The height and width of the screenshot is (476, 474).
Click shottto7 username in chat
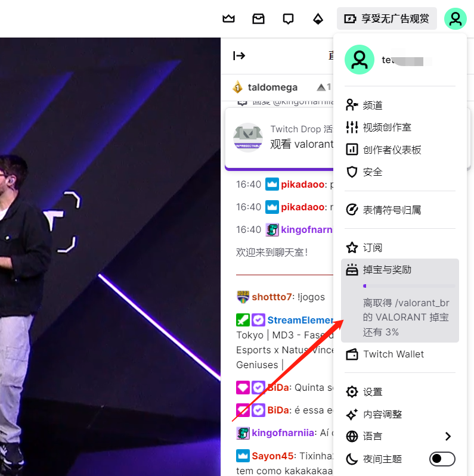point(272,297)
